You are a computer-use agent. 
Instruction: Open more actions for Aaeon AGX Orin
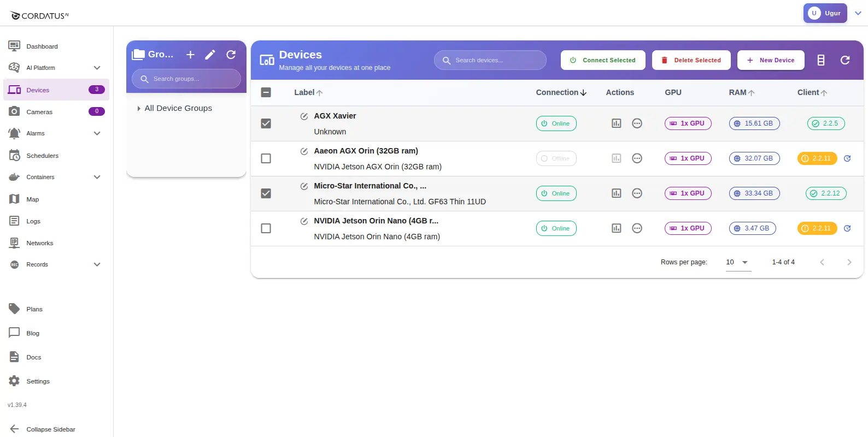(637, 158)
